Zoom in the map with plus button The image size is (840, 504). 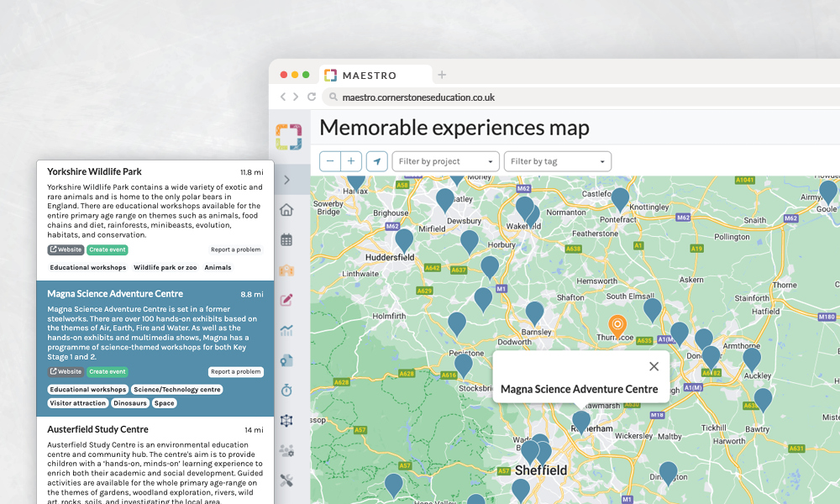click(351, 161)
